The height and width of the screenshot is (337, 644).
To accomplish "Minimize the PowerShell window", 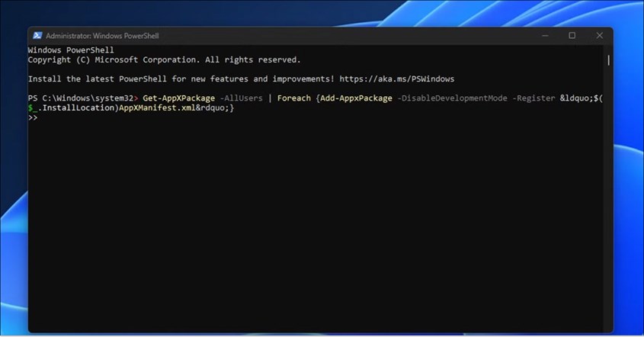I will coord(545,36).
